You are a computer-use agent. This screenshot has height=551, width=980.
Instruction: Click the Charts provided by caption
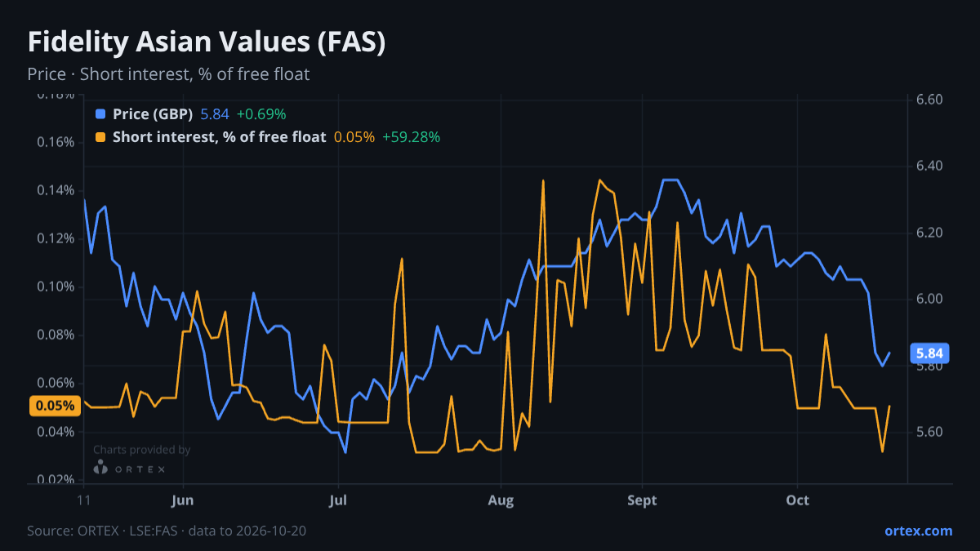tap(142, 450)
